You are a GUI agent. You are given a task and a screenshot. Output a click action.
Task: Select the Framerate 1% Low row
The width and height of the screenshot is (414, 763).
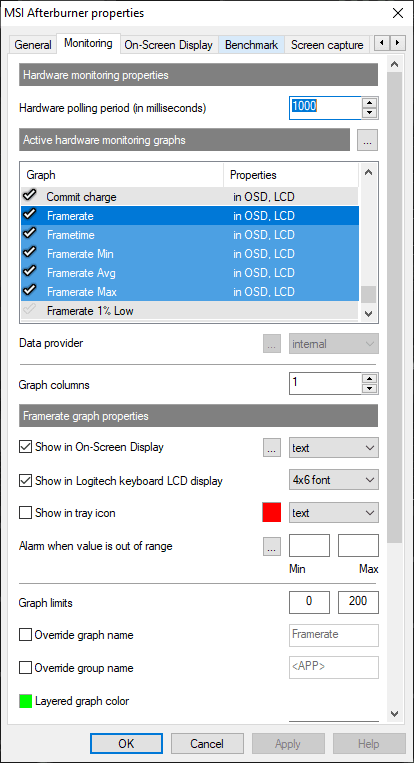[x=190, y=310]
